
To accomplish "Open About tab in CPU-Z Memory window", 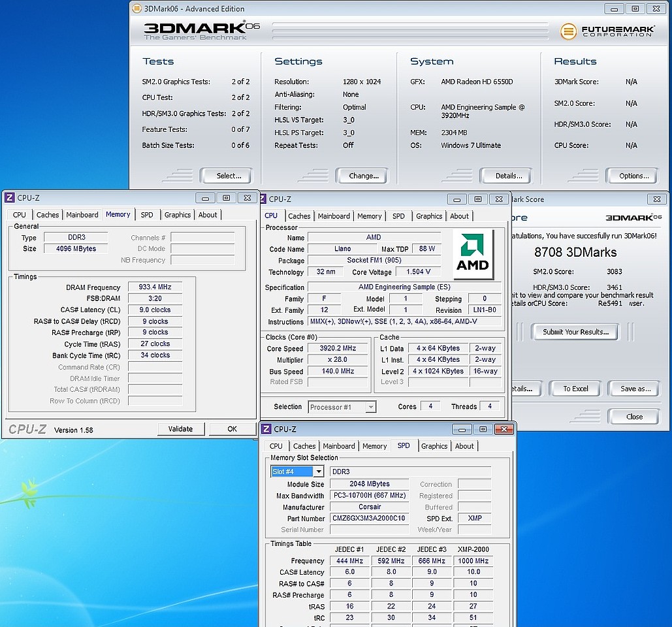I will click(208, 215).
